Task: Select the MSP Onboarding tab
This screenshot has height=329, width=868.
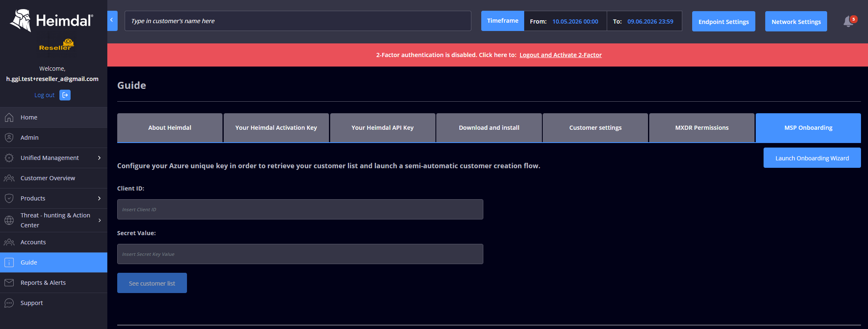Action: [808, 128]
